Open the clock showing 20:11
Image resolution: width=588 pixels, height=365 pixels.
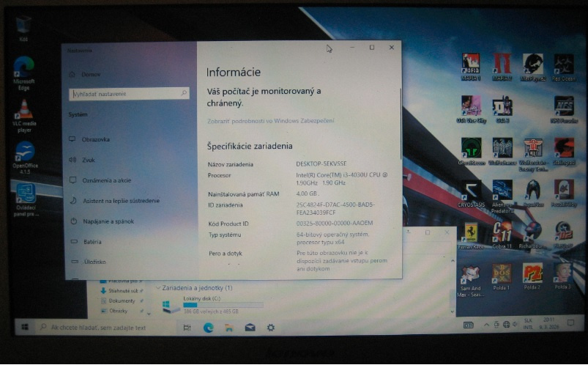point(548,323)
